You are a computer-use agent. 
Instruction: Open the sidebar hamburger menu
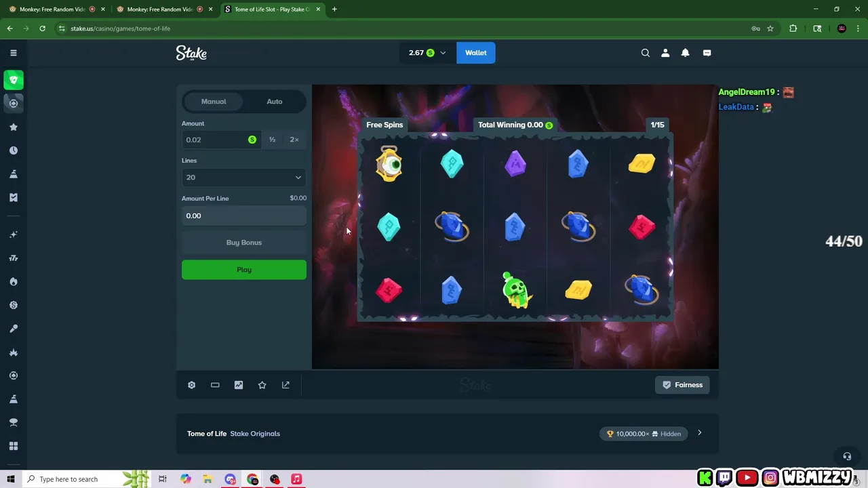pos(14,53)
